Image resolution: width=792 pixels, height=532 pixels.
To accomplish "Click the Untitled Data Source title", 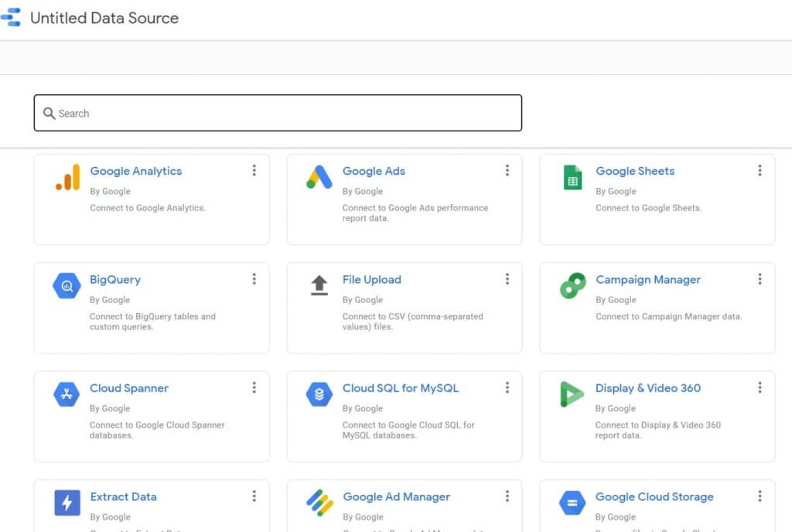I will click(x=104, y=18).
